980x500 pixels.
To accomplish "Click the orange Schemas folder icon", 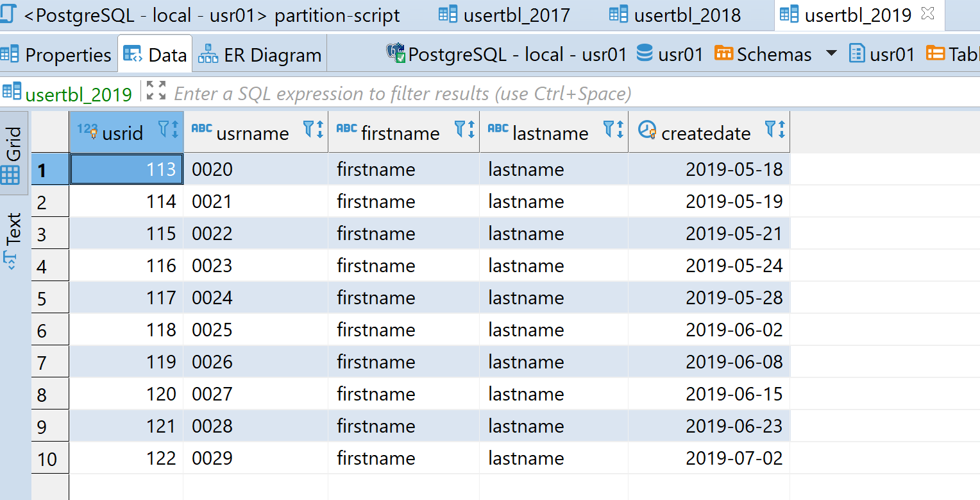I will point(723,53).
